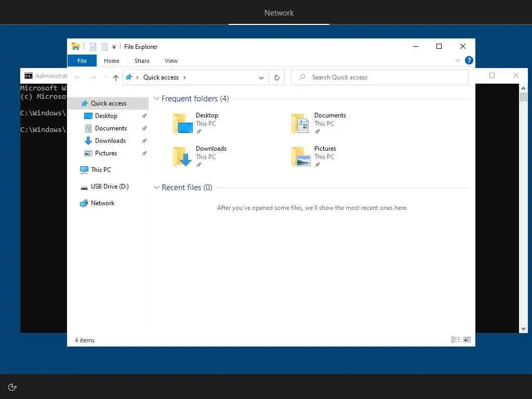Select USB Drive (D:) in navigation pane
The height and width of the screenshot is (399, 532).
pyautogui.click(x=110, y=187)
